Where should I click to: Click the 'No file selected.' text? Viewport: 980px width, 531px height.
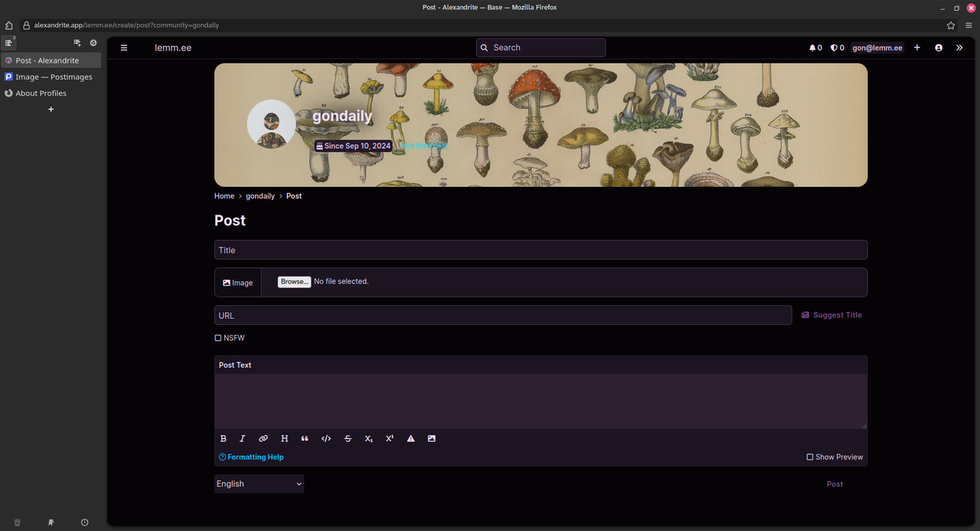341,282
